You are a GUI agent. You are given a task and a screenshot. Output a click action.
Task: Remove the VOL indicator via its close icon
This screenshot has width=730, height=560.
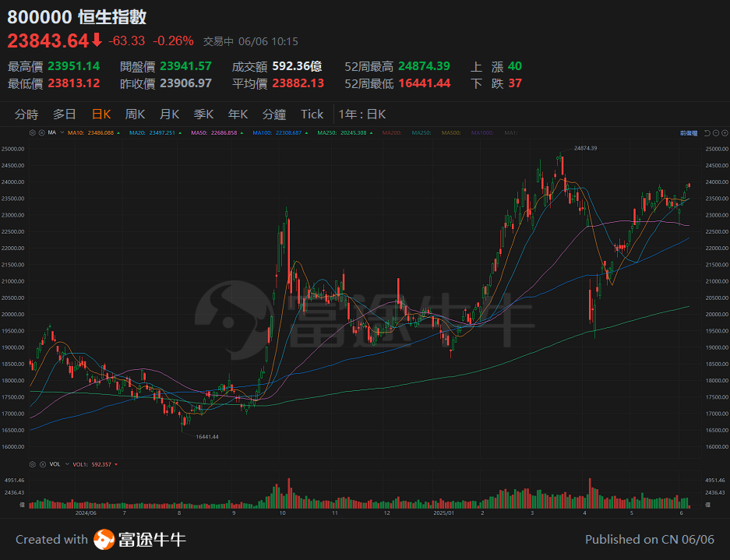click(x=43, y=463)
